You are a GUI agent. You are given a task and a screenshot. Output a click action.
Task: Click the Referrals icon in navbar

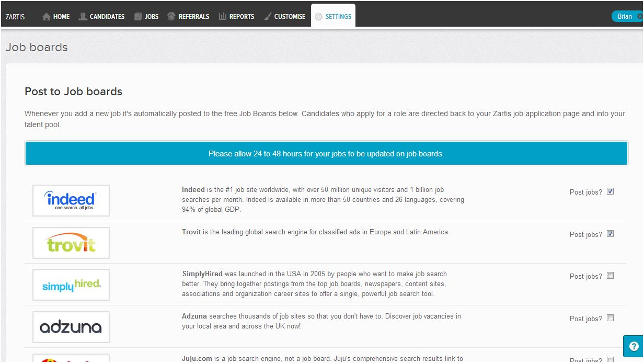click(171, 16)
